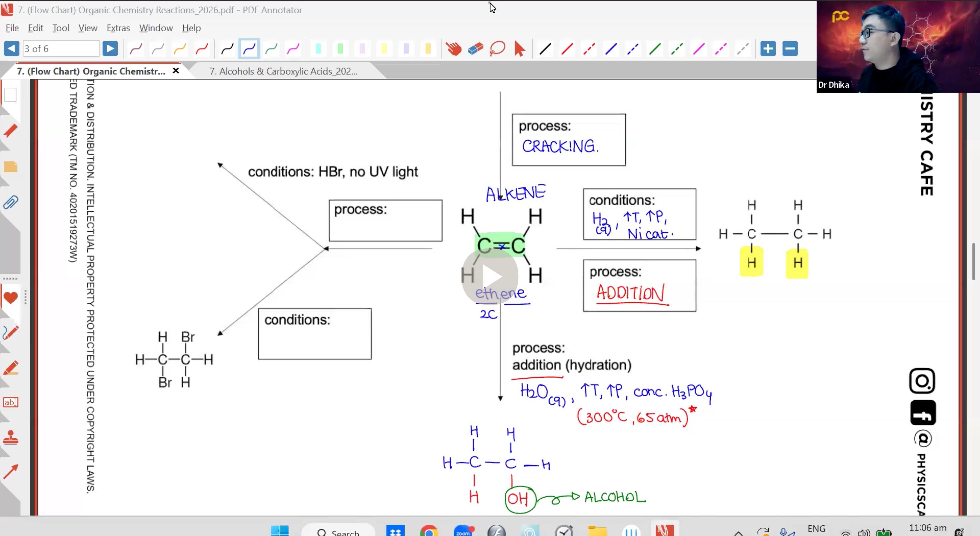Open the blank page thumbnail sidebar tab
Screen dimensions: 980x536
[x=10, y=95]
